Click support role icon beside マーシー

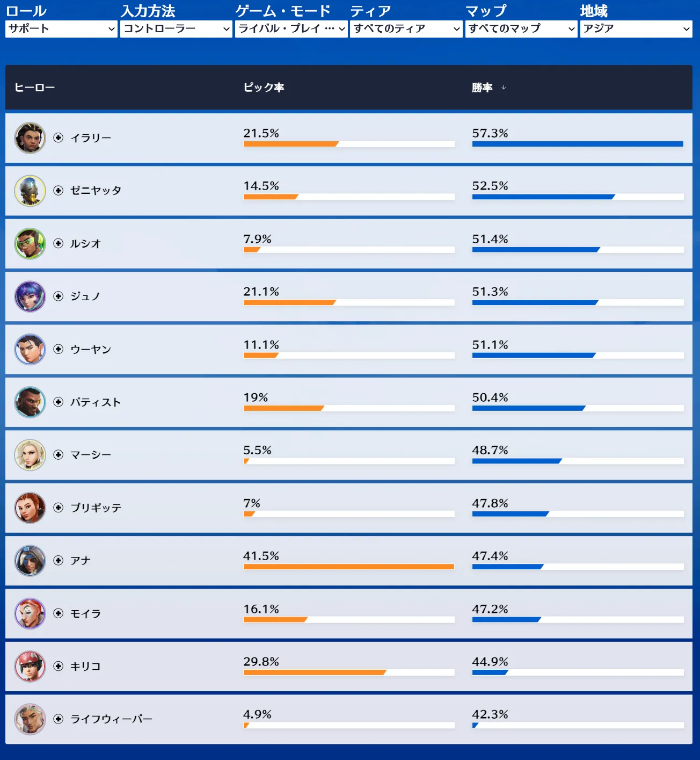tap(59, 455)
